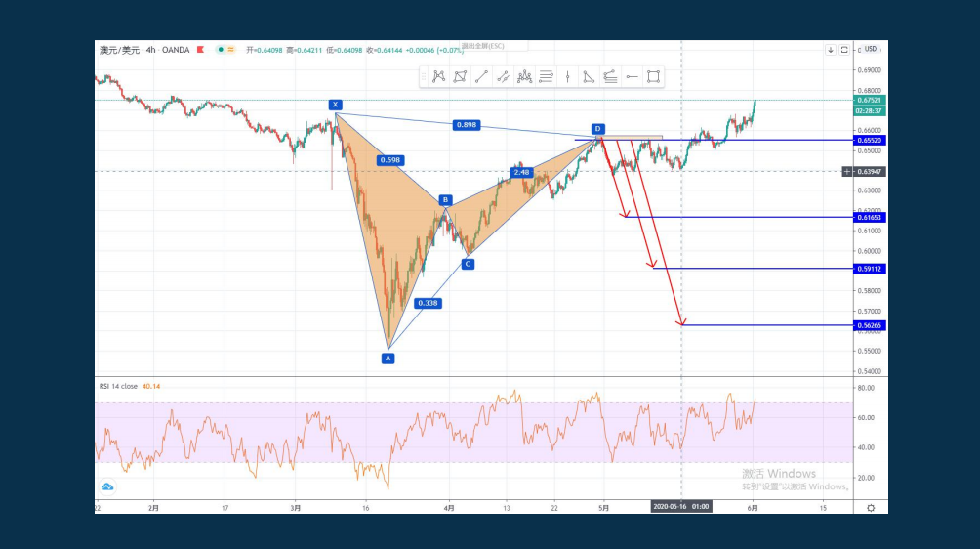Pick the parallel channel tool
Screen dimensions: 980x549
tap(503, 76)
